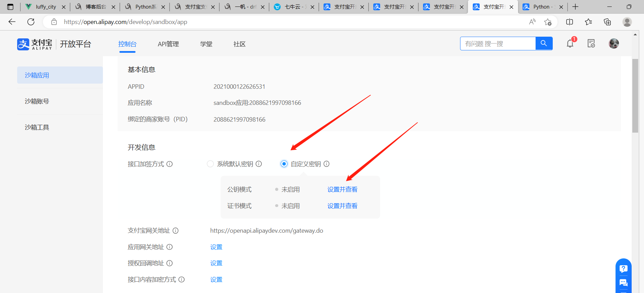Open the API管理 menu
Screen dimensions: 644x293
click(168, 44)
